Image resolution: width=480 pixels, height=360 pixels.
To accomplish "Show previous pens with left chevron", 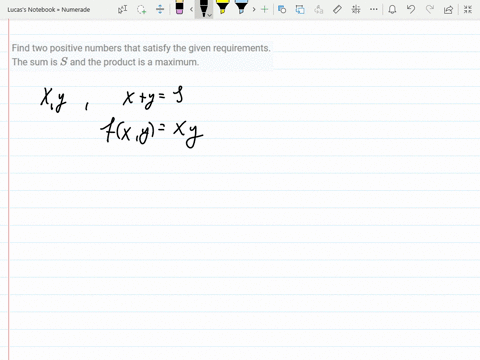I will [x=191, y=9].
